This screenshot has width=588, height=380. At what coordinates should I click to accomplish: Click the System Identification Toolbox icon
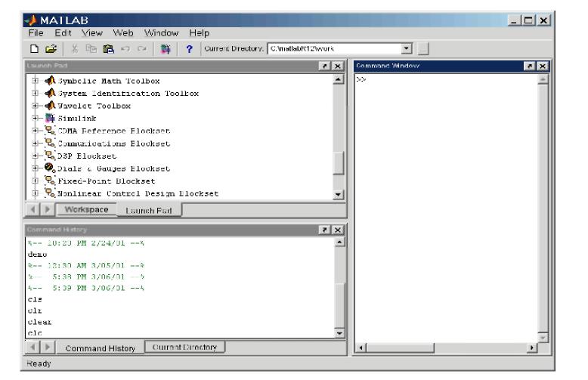[x=50, y=93]
